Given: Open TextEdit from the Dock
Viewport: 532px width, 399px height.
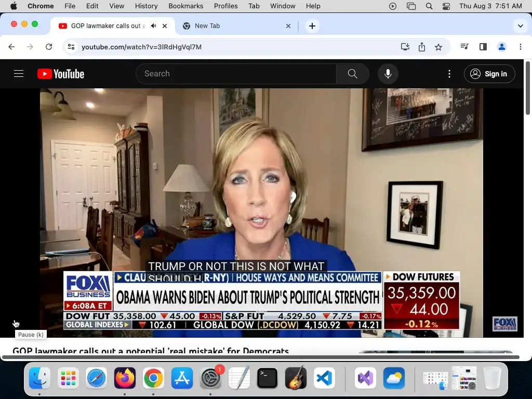Looking at the screenshot, I should (x=239, y=378).
